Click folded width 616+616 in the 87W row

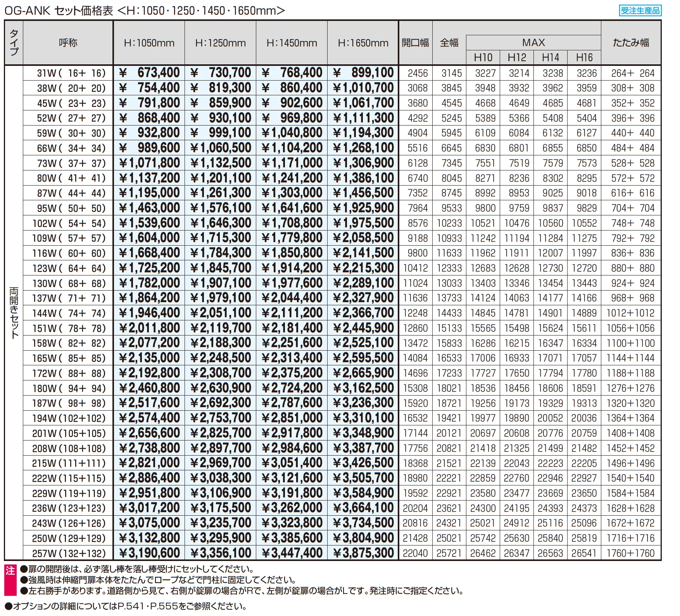coord(633,193)
